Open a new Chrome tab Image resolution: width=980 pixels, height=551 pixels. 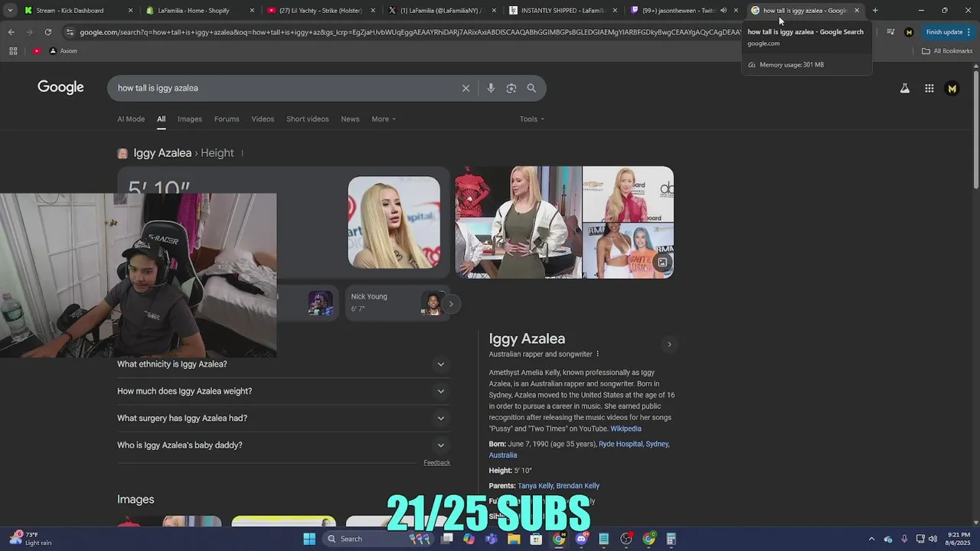click(875, 11)
